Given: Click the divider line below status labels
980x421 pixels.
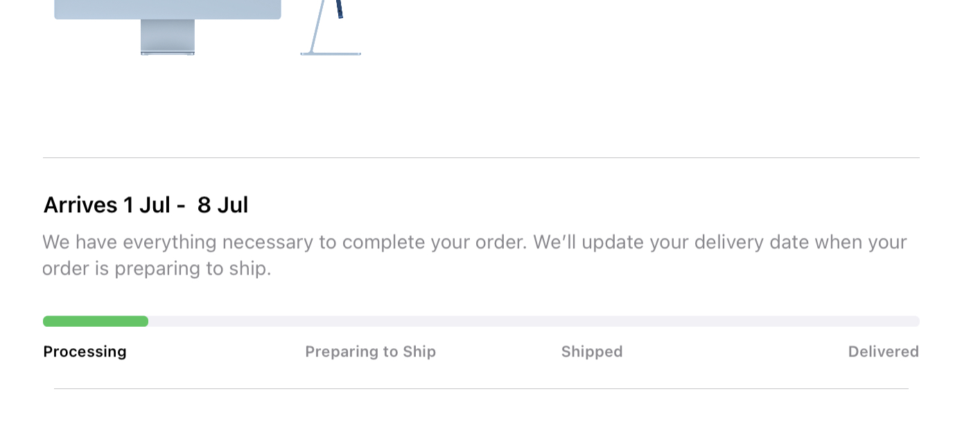Looking at the screenshot, I should pyautogui.click(x=481, y=388).
